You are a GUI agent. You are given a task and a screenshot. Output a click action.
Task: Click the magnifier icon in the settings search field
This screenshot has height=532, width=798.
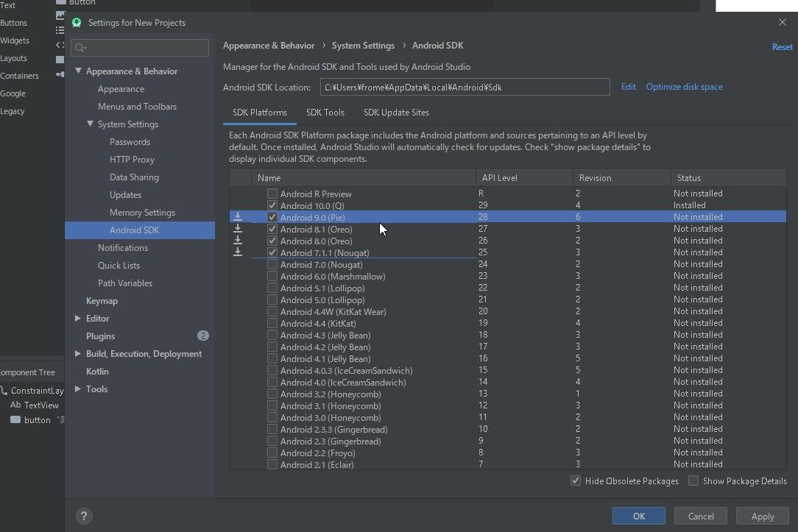click(80, 47)
